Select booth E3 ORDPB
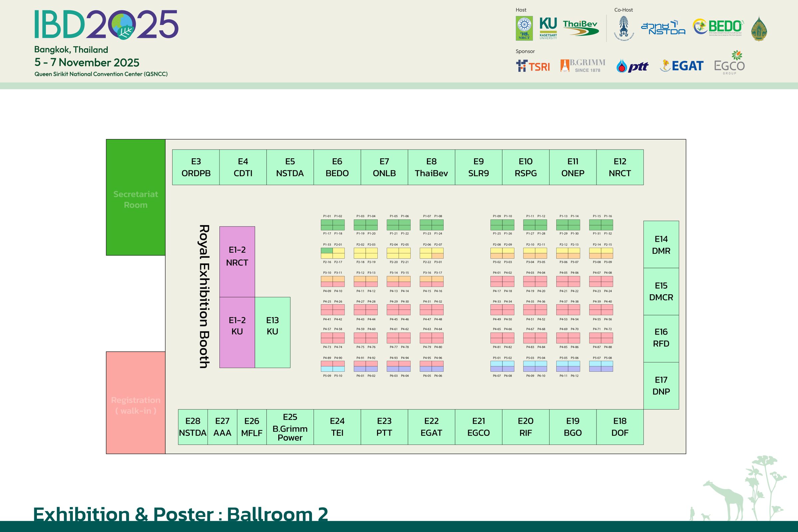Viewport: 798px width, 532px height. coord(196,167)
